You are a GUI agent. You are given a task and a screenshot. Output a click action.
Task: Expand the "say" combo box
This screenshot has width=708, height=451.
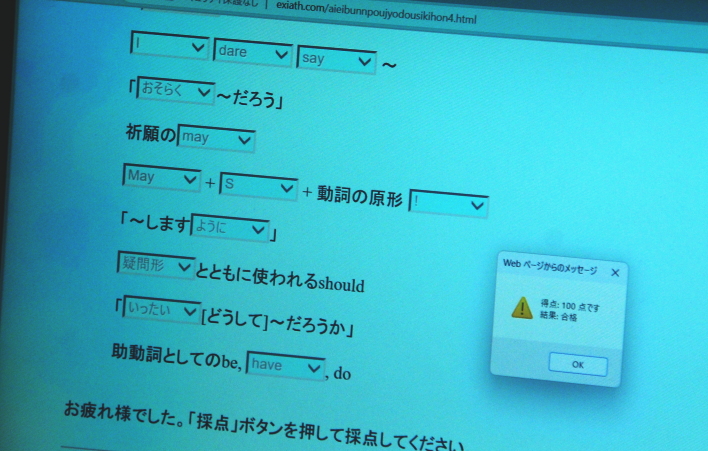click(x=337, y=59)
